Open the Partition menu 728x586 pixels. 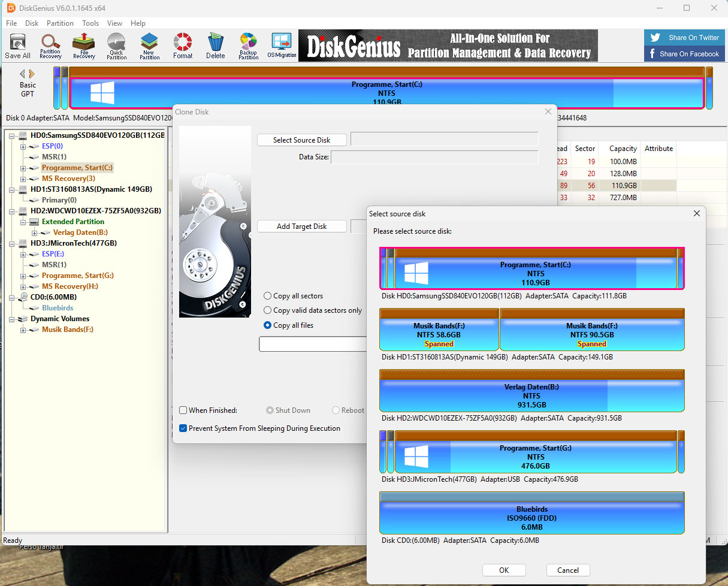(x=60, y=23)
